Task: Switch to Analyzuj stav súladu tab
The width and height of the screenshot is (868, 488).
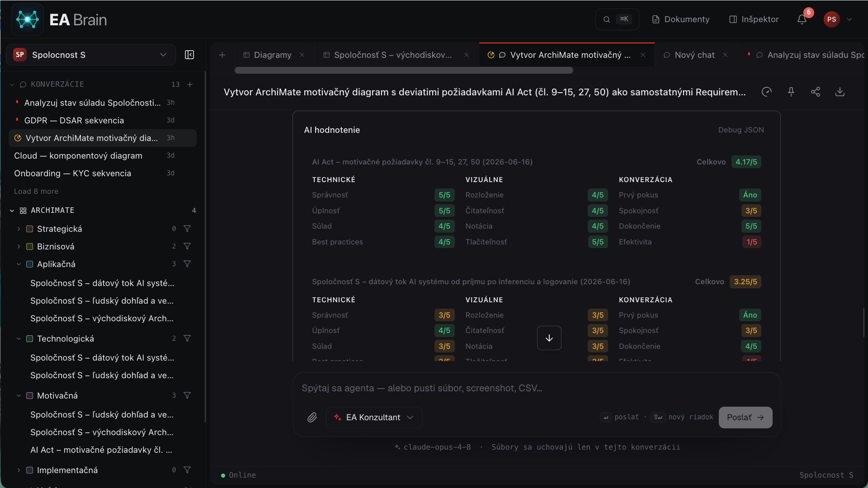Action: tap(806, 55)
